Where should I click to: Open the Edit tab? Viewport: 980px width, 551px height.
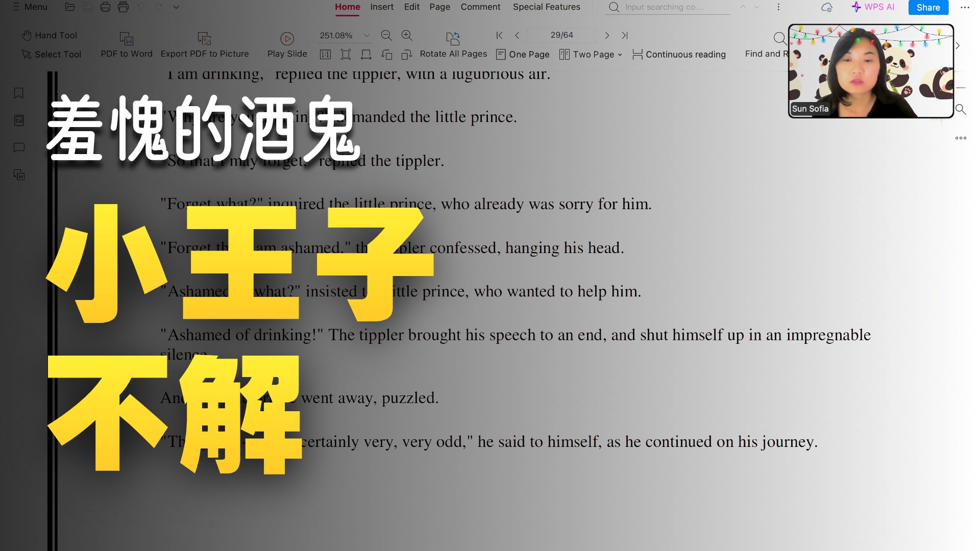pos(411,7)
